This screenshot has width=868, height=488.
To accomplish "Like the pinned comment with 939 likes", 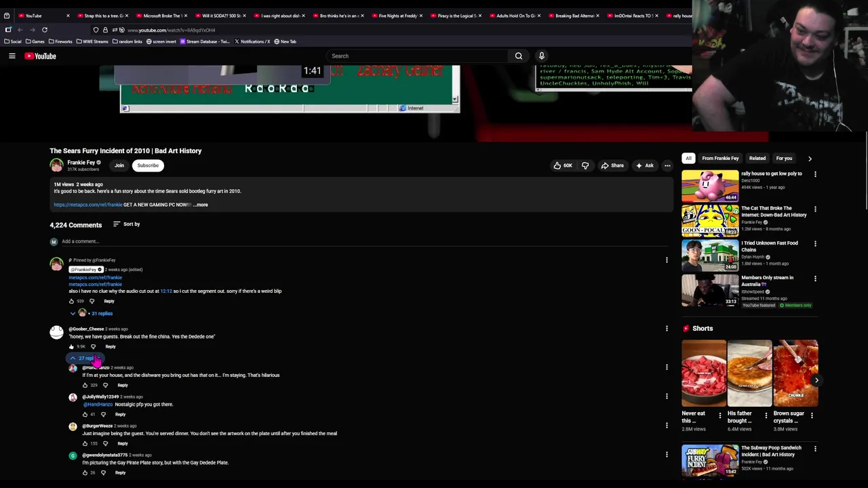I will [71, 301].
